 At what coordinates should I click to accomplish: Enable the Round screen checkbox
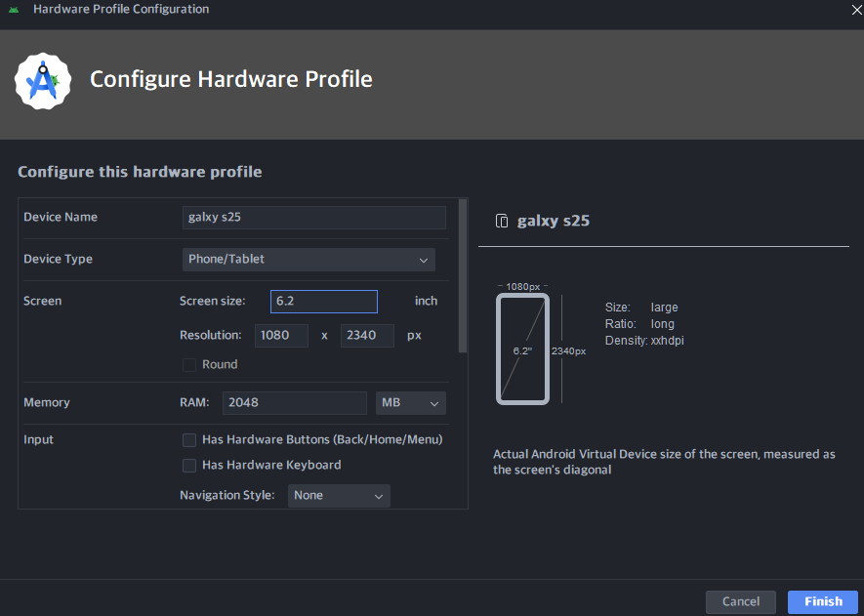(189, 365)
